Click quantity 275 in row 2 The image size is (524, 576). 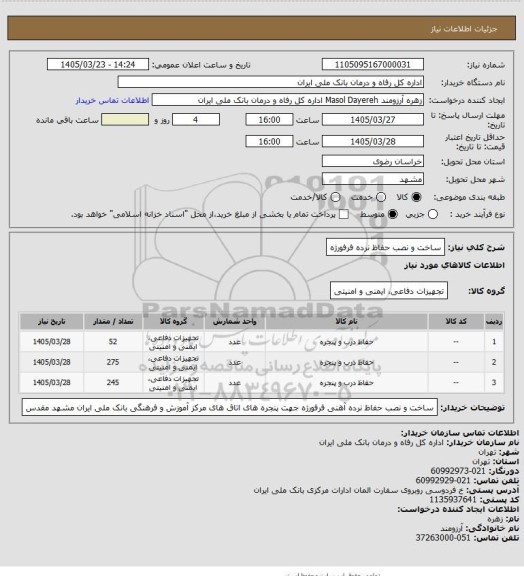tap(113, 362)
